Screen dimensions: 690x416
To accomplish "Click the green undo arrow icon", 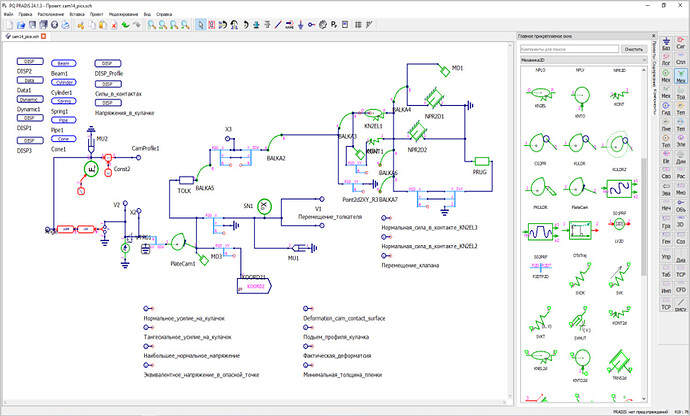I will (x=125, y=25).
